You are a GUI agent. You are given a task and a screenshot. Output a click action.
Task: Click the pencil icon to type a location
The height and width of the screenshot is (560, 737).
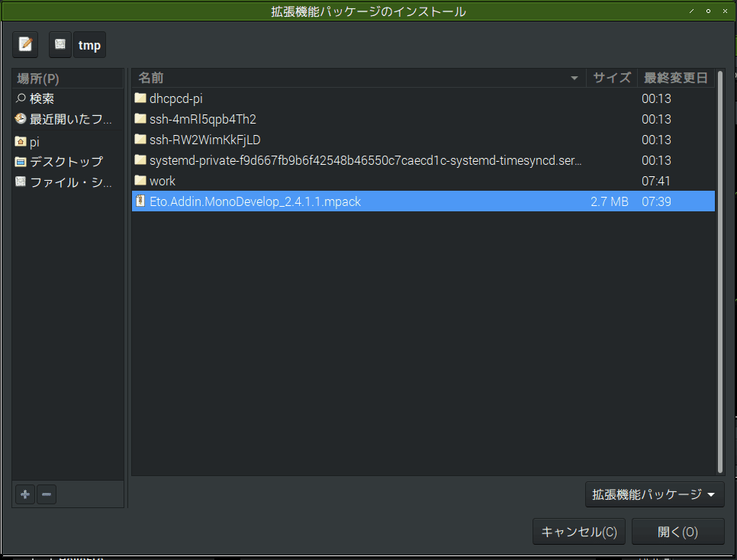click(x=24, y=44)
